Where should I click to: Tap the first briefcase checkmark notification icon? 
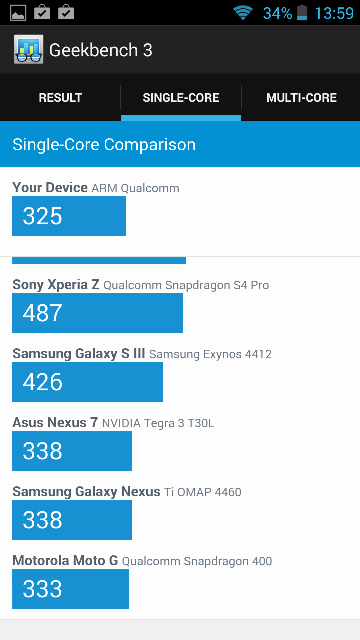[42, 12]
